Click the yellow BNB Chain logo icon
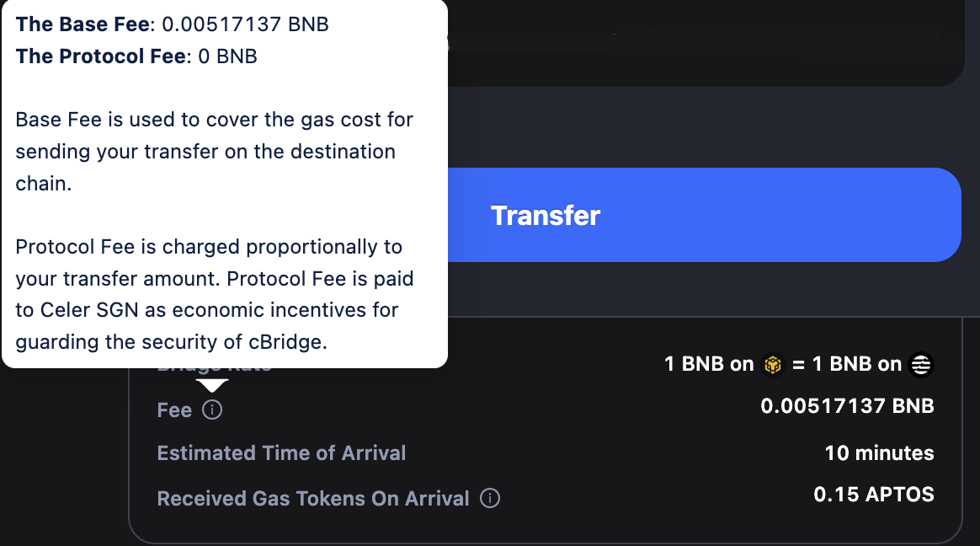The width and height of the screenshot is (980, 546). click(772, 365)
